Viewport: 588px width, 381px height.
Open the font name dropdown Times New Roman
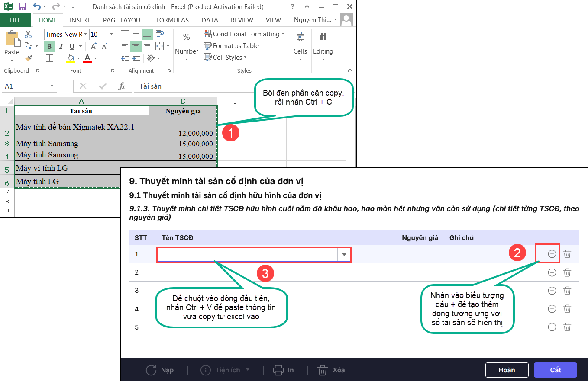pos(86,35)
